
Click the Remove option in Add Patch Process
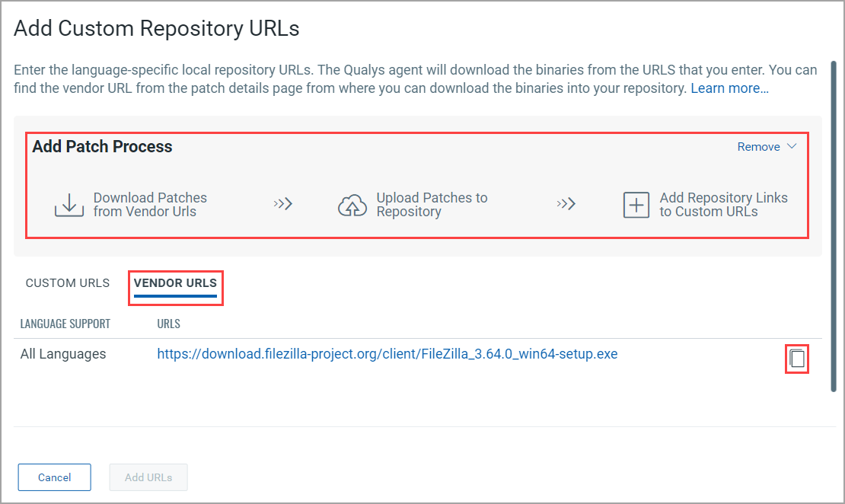760,146
